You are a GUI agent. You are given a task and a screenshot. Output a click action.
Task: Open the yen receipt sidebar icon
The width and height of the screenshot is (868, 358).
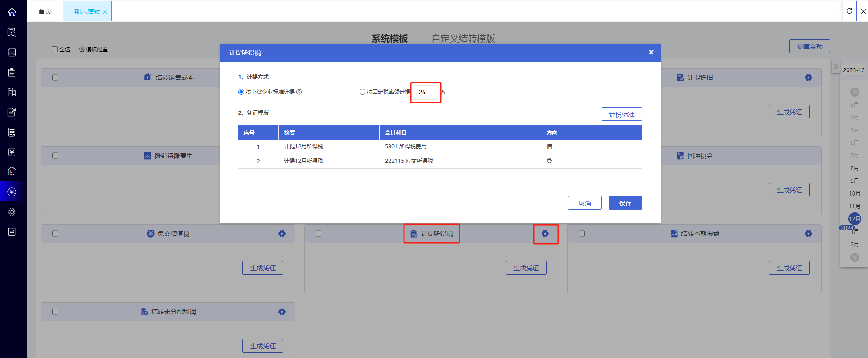[12, 152]
